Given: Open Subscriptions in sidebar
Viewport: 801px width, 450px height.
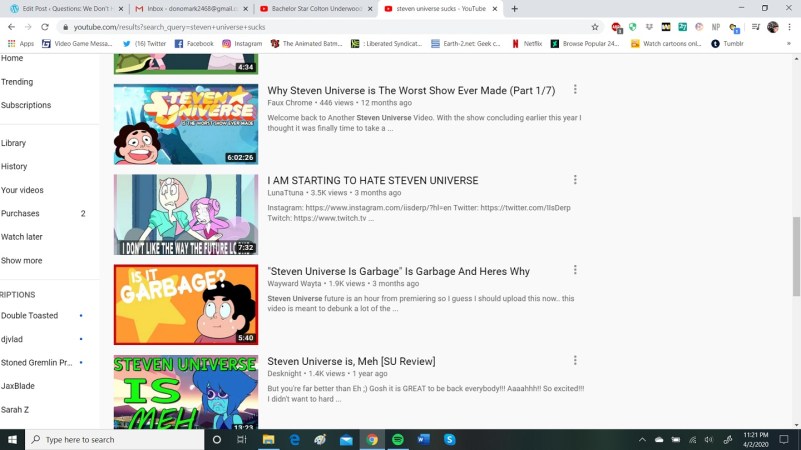Looking at the screenshot, I should 26,105.
